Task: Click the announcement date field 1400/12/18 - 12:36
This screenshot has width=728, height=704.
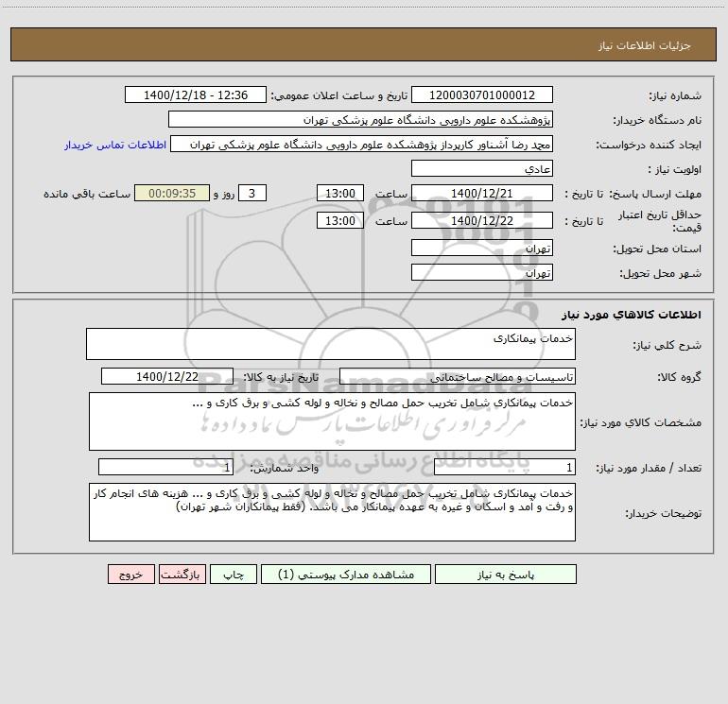Action: point(196,94)
